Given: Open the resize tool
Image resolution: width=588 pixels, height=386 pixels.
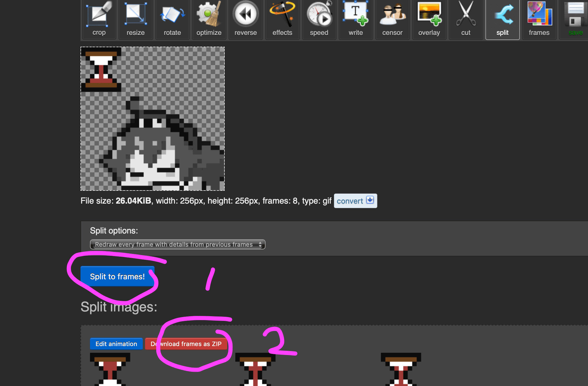Looking at the screenshot, I should click(x=136, y=20).
